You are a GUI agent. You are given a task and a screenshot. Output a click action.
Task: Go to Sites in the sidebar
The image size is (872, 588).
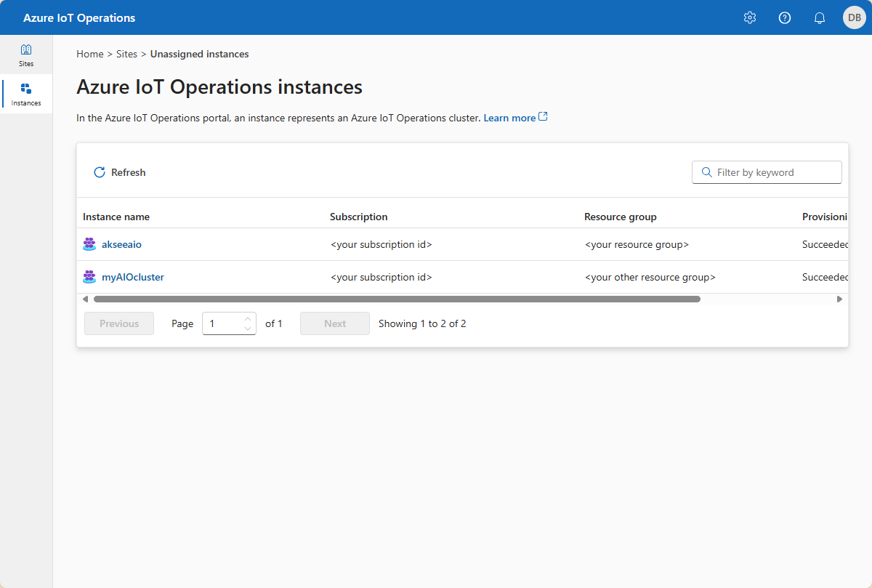point(26,55)
